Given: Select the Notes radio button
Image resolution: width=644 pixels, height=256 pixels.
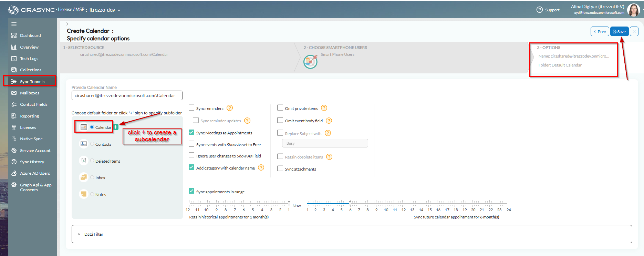Looking at the screenshot, I should click(92, 194).
